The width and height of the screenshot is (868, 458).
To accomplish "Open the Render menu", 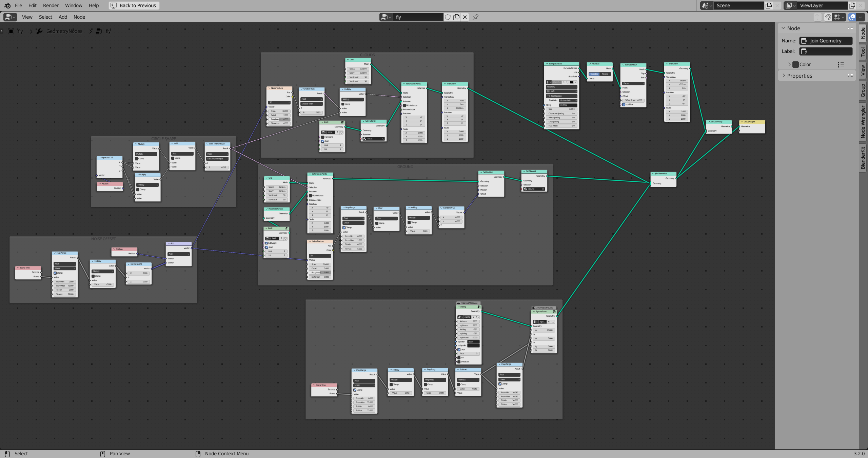I will click(51, 5).
